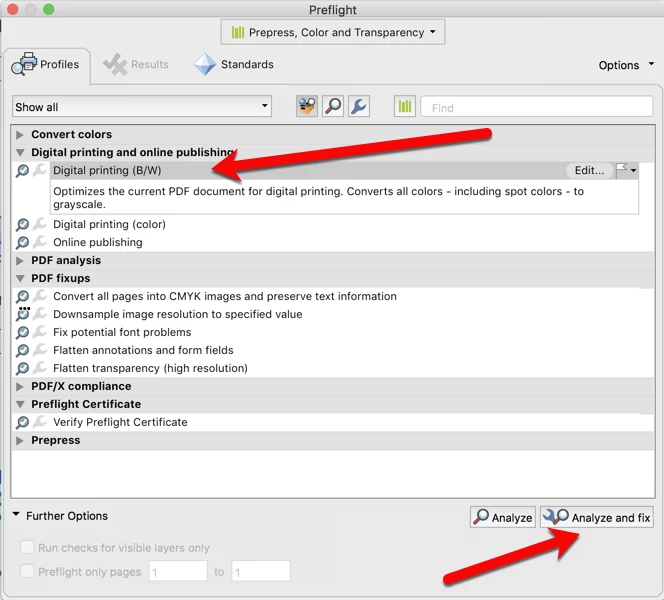Viewport: 664px width, 600px height.
Task: Click the Analyze button
Action: coord(503,517)
